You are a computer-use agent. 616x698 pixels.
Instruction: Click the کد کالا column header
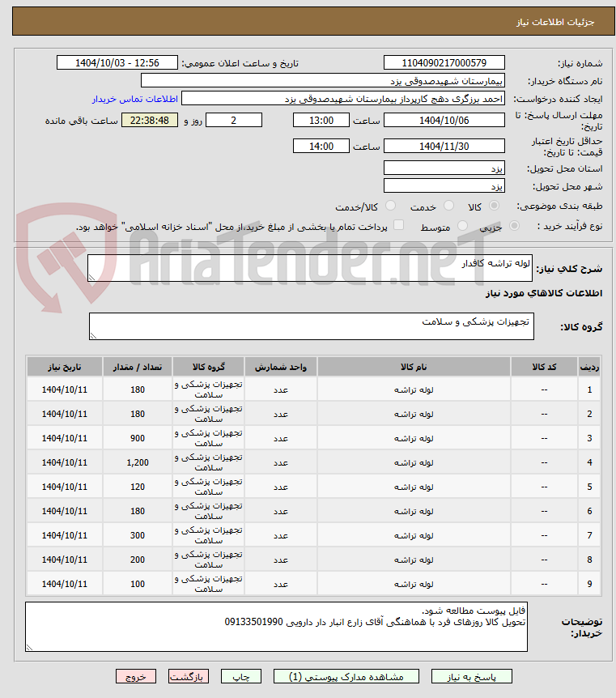click(x=544, y=367)
